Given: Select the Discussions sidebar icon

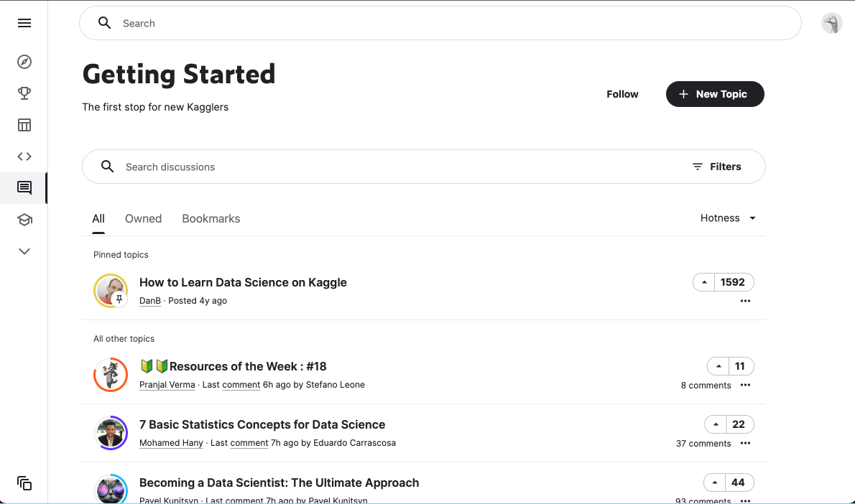Looking at the screenshot, I should [x=24, y=188].
